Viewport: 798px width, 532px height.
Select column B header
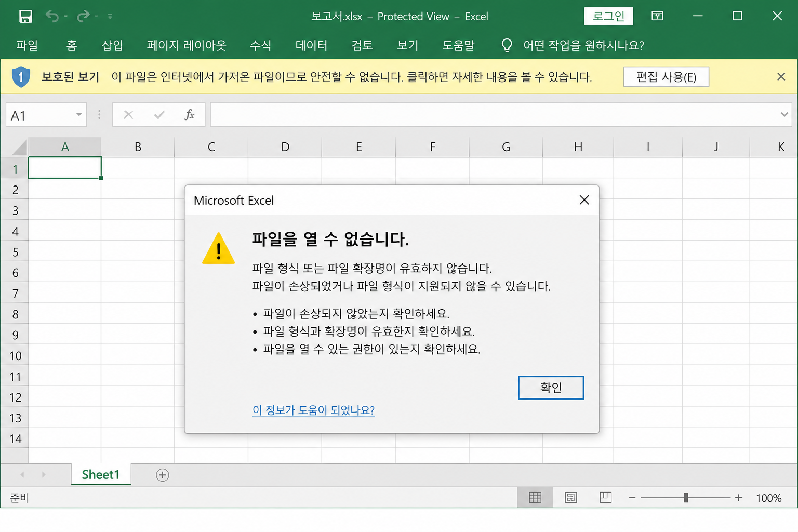[x=138, y=147]
